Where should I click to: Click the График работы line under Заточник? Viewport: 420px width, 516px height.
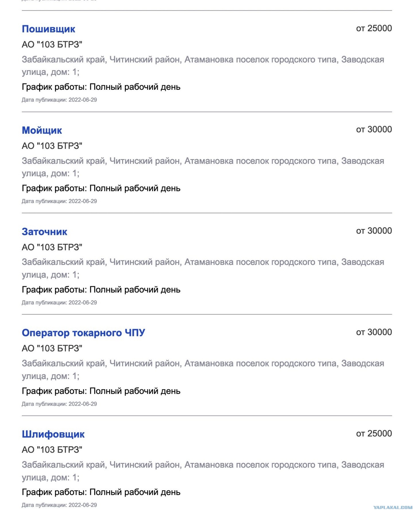coord(101,290)
